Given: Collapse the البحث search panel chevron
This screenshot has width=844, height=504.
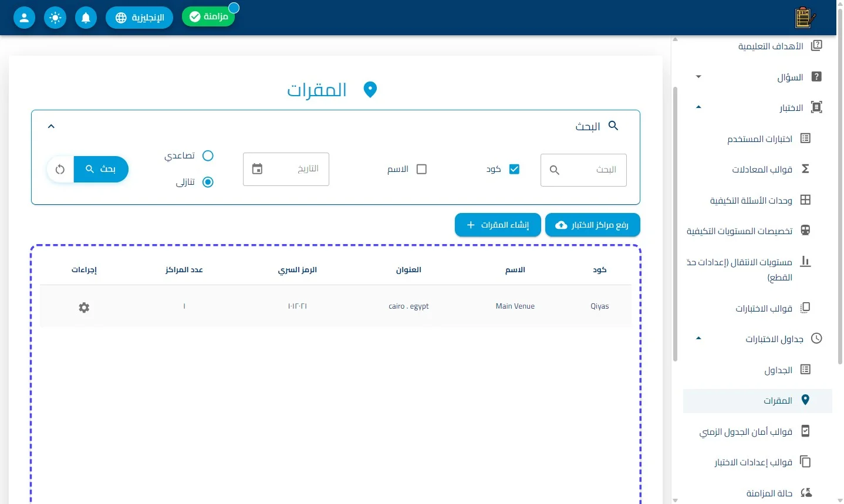Looking at the screenshot, I should (51, 126).
